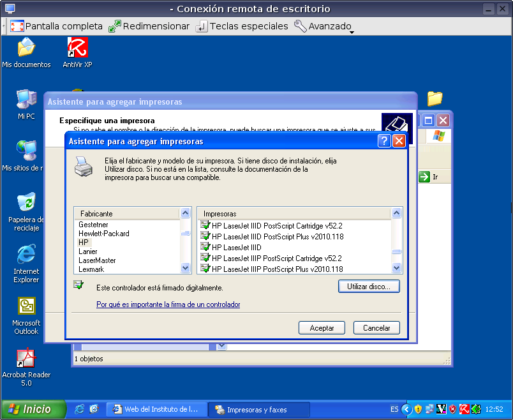
Task: Close the Impresoras y faxes background window
Action: (x=443, y=121)
